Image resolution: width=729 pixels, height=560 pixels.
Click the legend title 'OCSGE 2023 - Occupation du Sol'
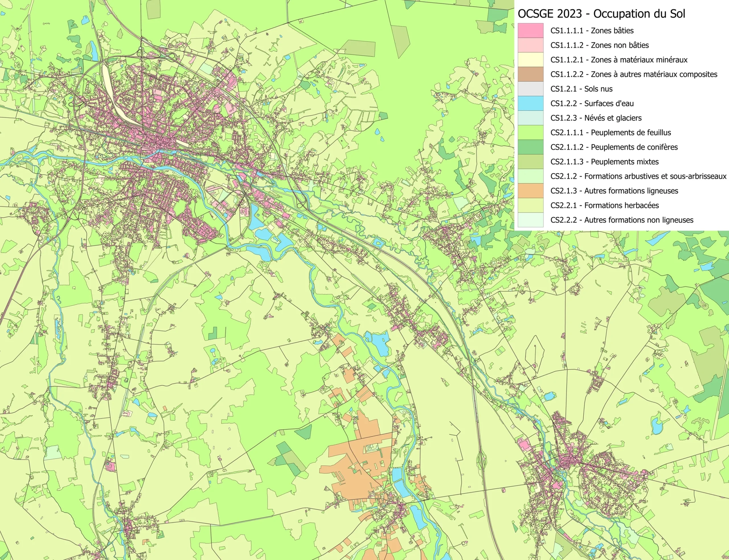click(x=601, y=14)
